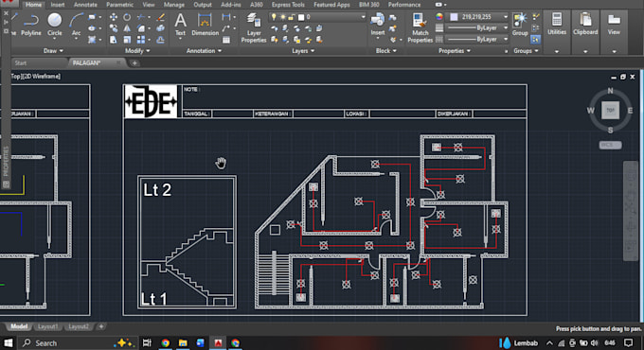Screen dimensions: 644x350
Task: Click the Offset tool icon
Action: point(161,40)
